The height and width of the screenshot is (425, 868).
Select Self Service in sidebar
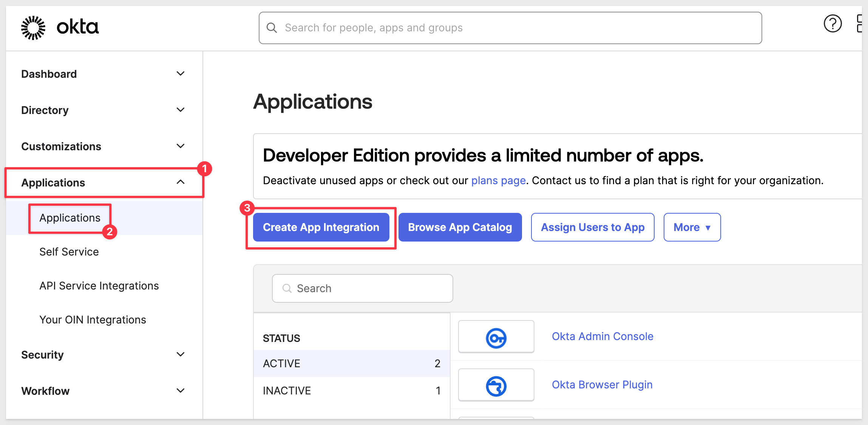[x=69, y=252]
